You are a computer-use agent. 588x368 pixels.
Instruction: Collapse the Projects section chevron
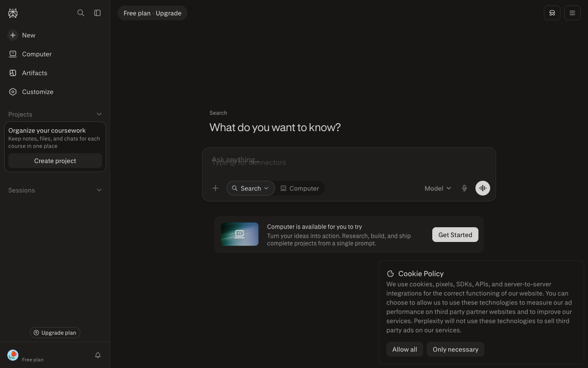[99, 114]
